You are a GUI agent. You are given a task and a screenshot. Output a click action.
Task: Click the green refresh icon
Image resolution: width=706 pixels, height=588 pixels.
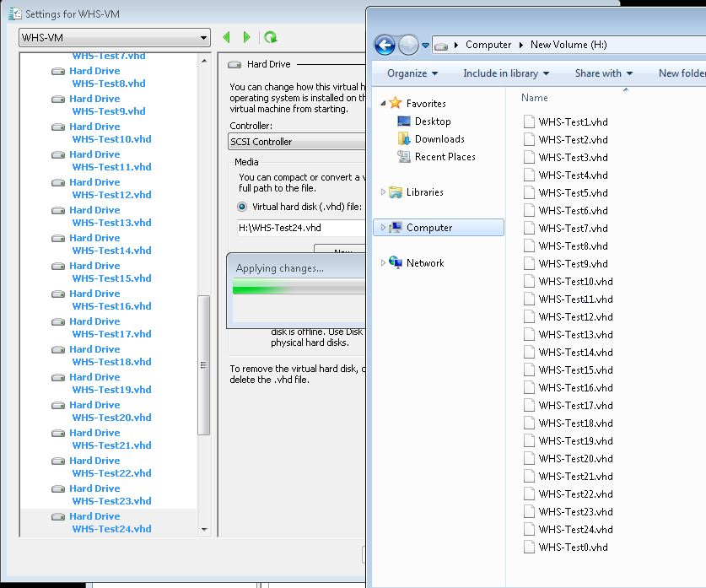click(x=270, y=37)
